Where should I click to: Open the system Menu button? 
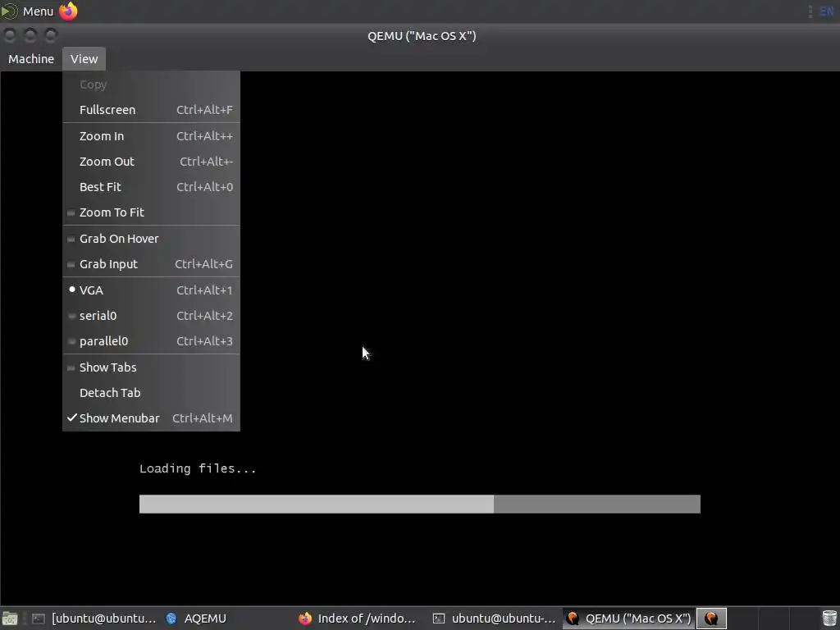pyautogui.click(x=28, y=11)
